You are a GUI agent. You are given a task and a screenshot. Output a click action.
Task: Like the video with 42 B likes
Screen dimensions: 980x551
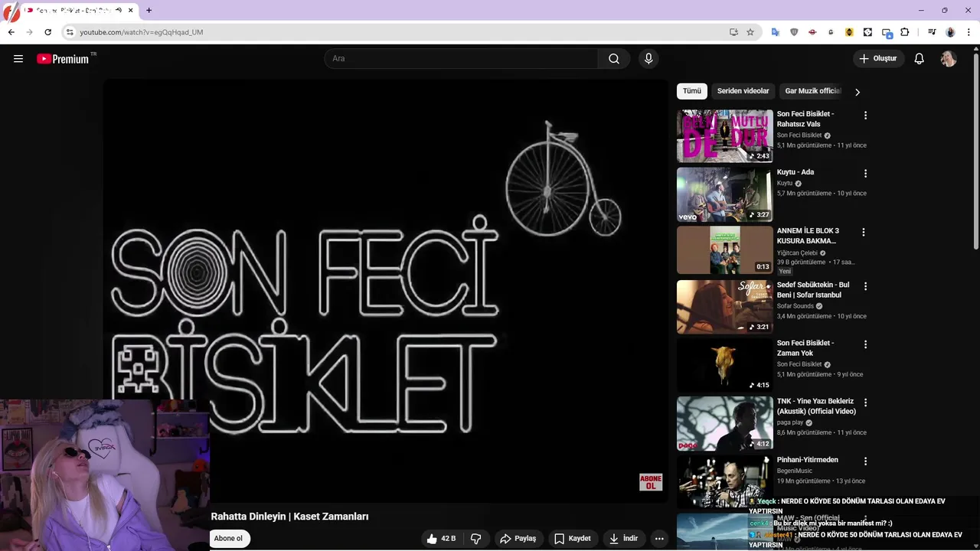coord(441,539)
